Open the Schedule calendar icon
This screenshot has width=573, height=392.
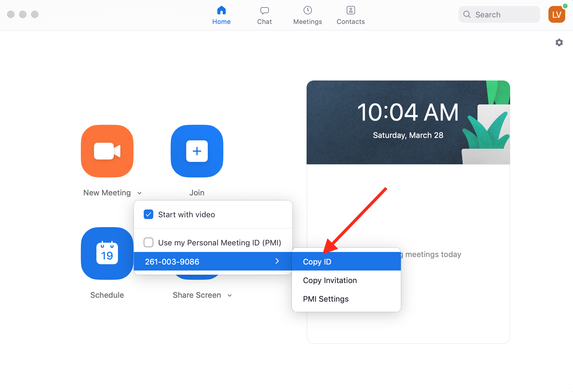coord(107,253)
